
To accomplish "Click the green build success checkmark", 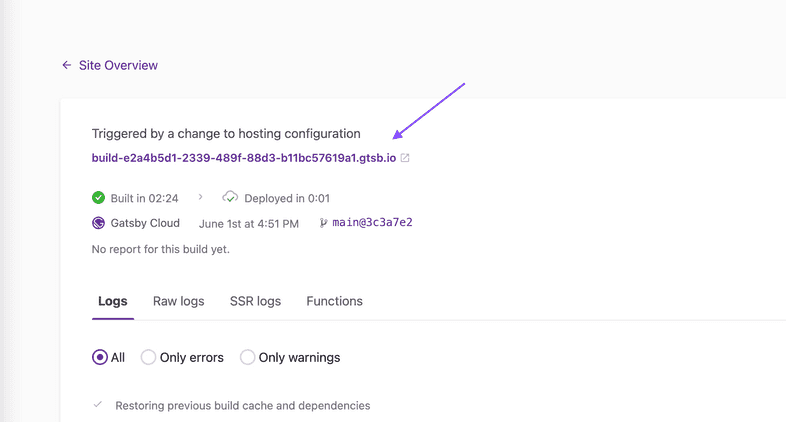I will (98, 198).
